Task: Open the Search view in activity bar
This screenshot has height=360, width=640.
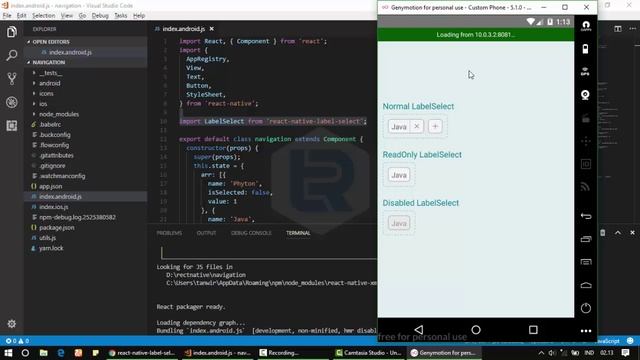Action: [x=11, y=55]
